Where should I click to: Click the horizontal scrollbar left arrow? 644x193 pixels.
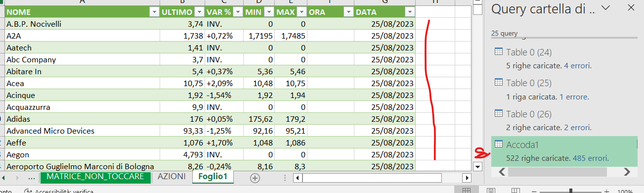(x=298, y=177)
